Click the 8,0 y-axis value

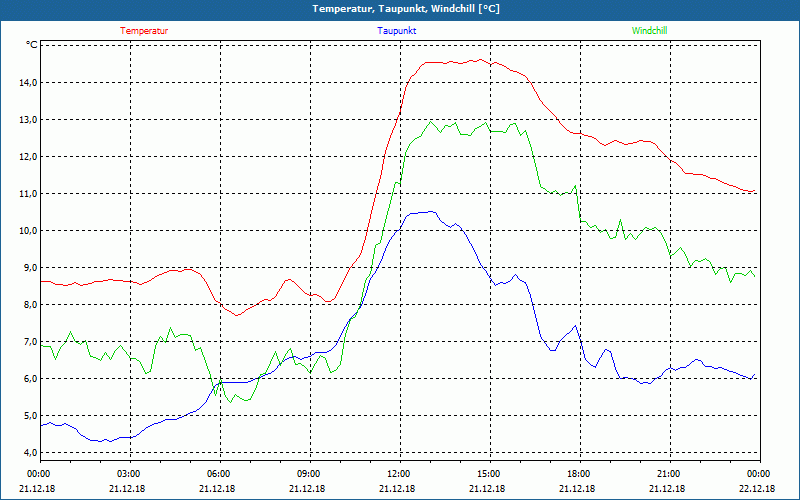tap(31, 305)
